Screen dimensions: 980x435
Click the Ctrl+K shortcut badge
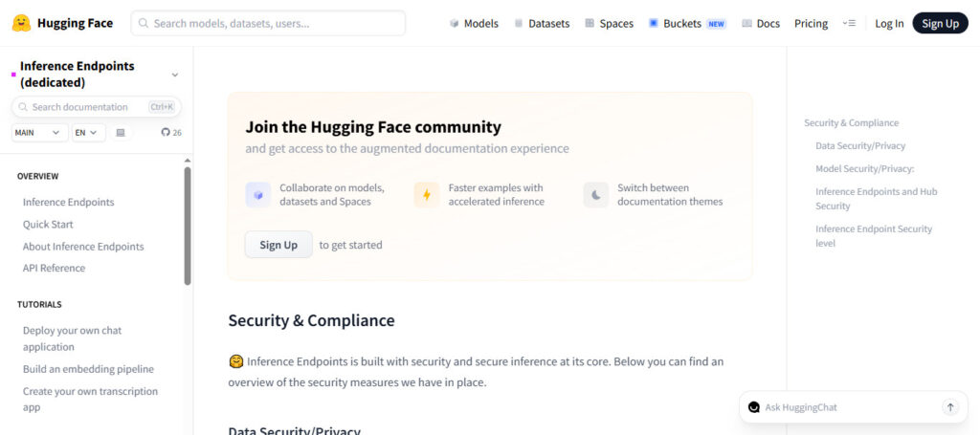pos(162,107)
